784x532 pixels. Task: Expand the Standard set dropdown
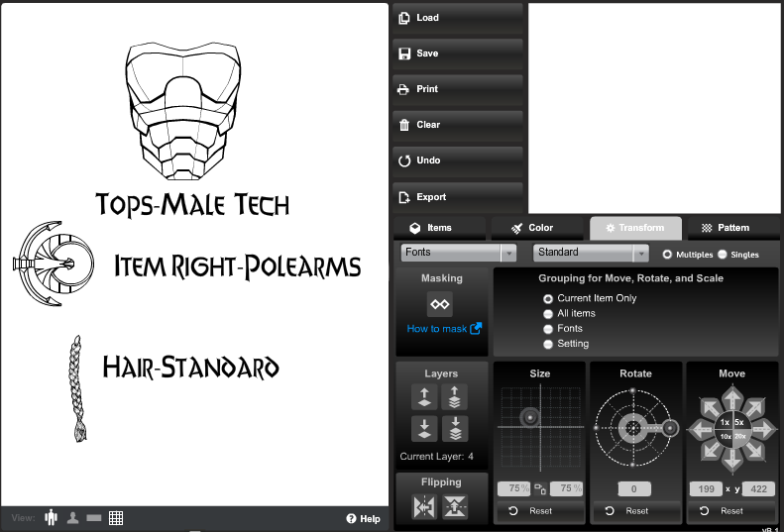click(x=591, y=253)
